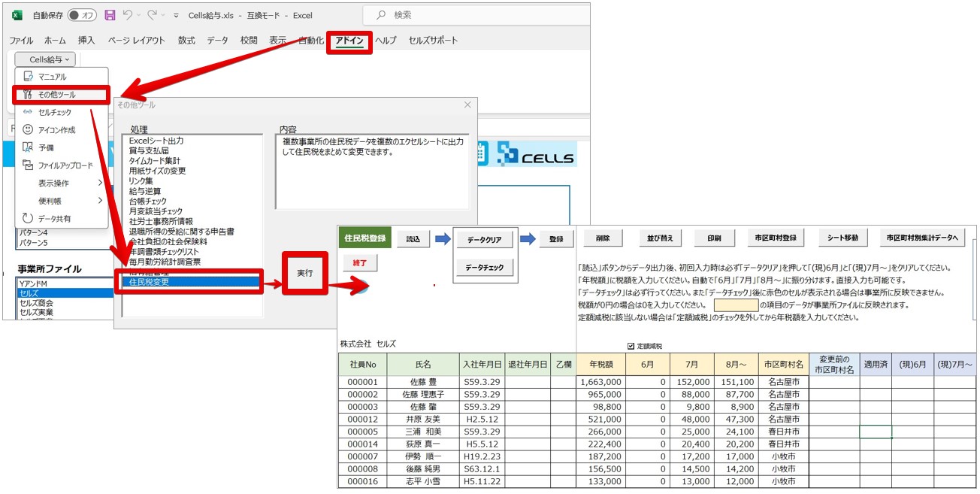Screen dimensions: 980x494
Task: Select 給与逆算 in 処理 list
Action: pyautogui.click(x=144, y=192)
